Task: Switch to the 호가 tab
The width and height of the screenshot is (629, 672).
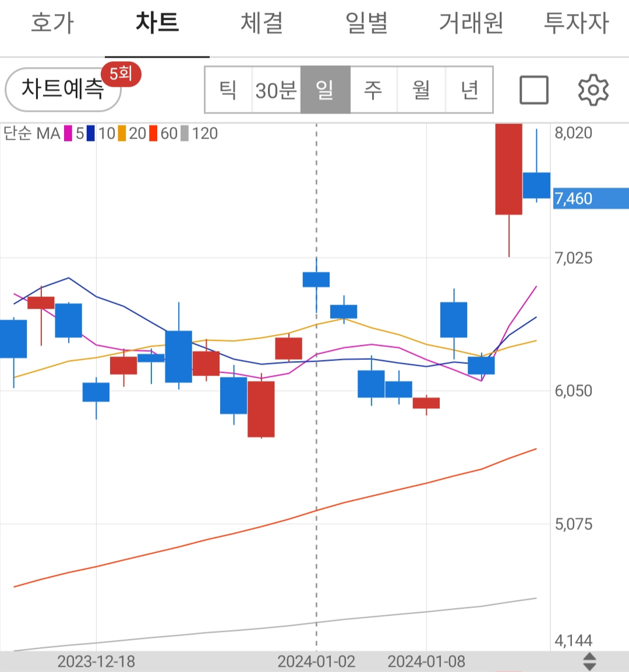Action: tap(52, 23)
